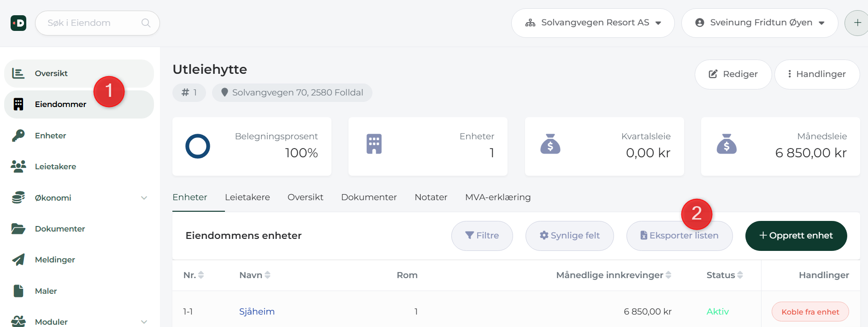Click the Rom column header
The image size is (868, 327).
pos(407,275)
